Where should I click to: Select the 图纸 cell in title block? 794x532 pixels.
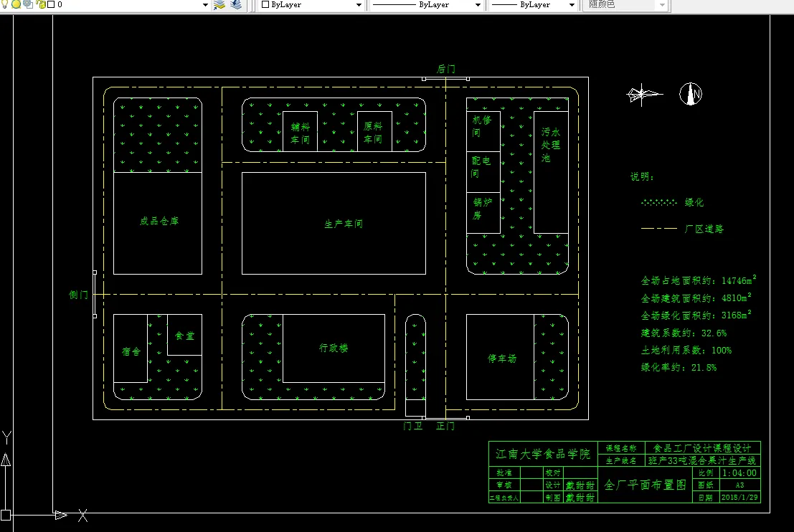pyautogui.click(x=706, y=485)
